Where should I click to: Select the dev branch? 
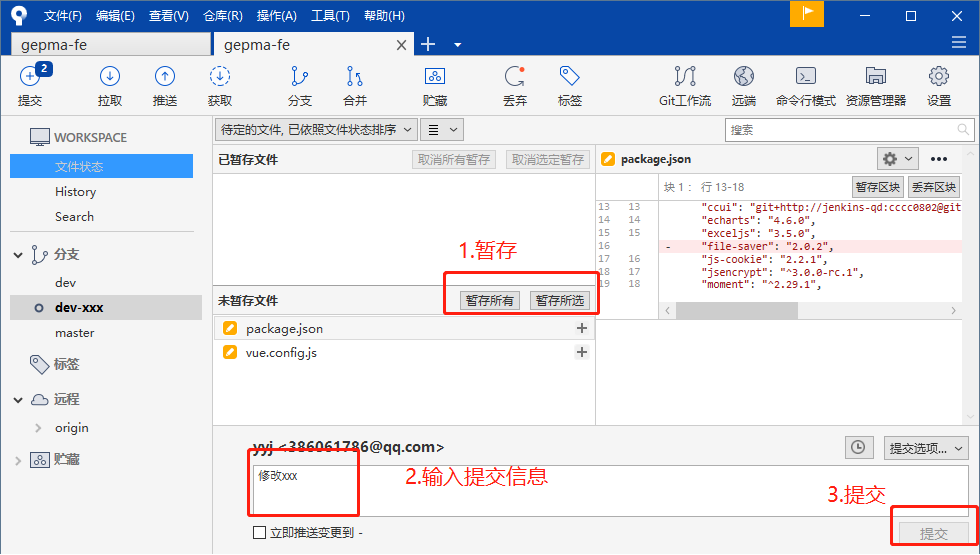pos(66,283)
